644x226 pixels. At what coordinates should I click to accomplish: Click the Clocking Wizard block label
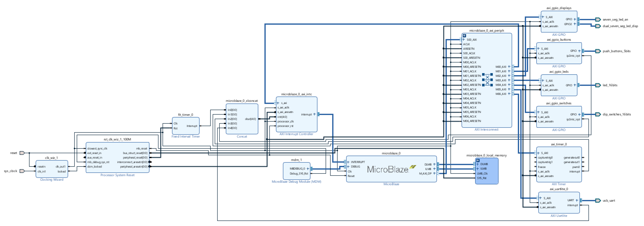pyautogui.click(x=51, y=180)
